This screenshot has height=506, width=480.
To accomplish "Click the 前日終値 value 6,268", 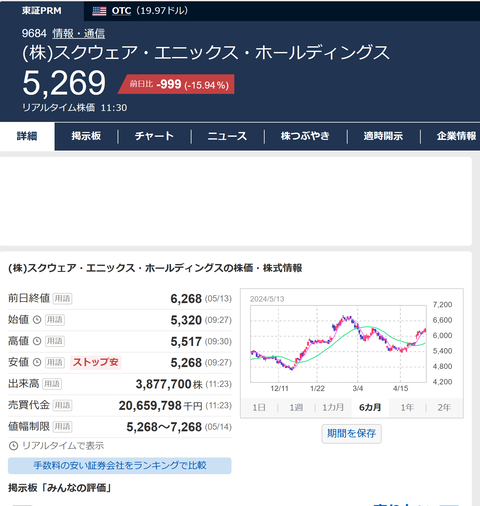I will tap(186, 299).
